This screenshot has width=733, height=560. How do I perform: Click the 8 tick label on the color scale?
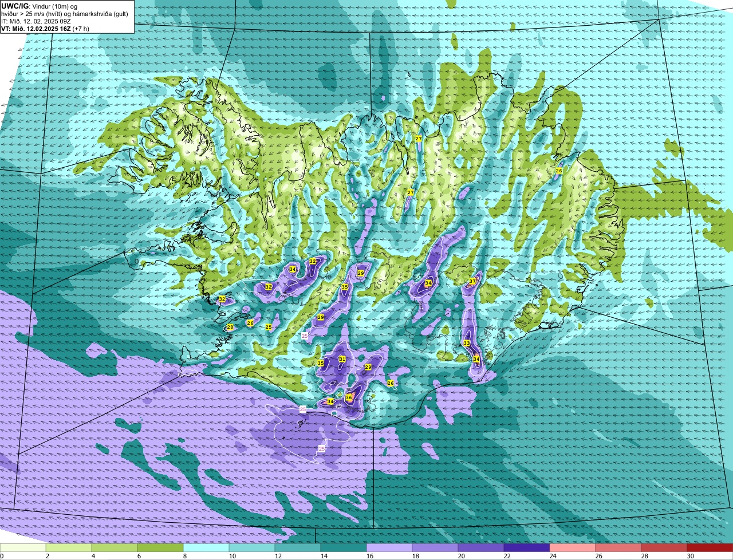click(185, 556)
